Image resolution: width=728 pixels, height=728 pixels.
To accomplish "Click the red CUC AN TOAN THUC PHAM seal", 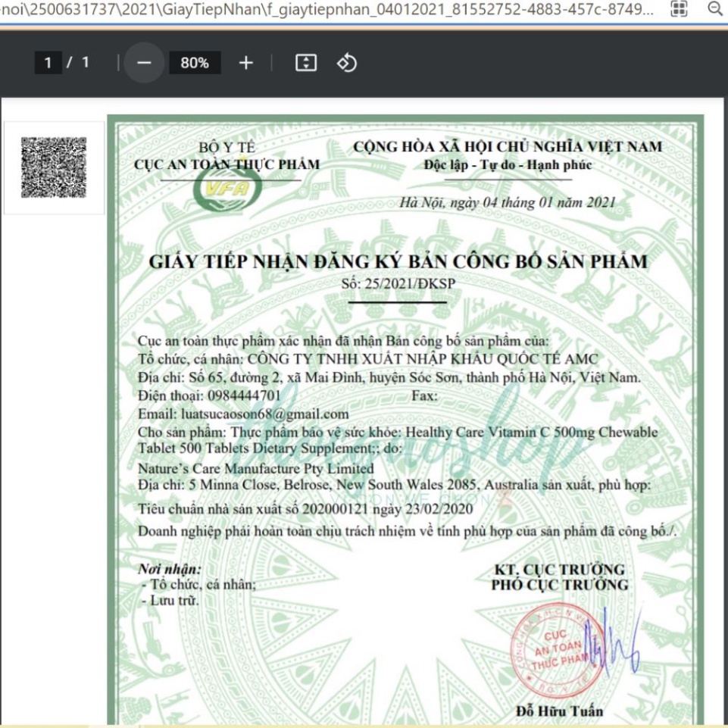I will tap(551, 645).
